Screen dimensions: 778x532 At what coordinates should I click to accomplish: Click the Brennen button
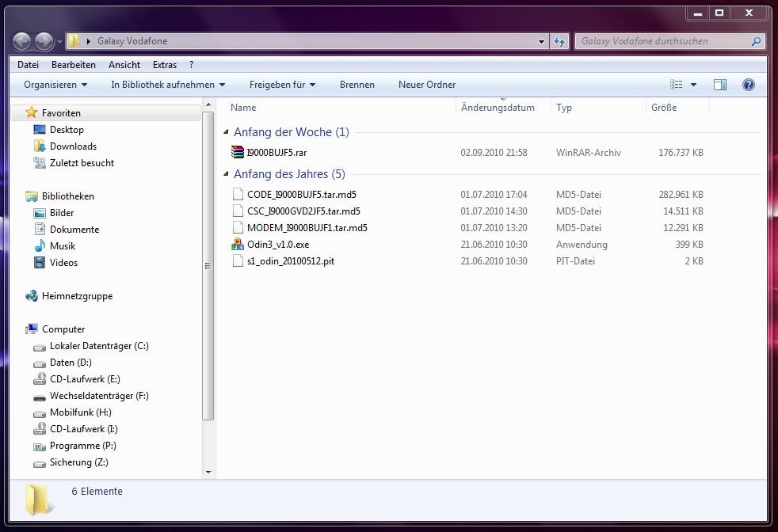tap(357, 85)
